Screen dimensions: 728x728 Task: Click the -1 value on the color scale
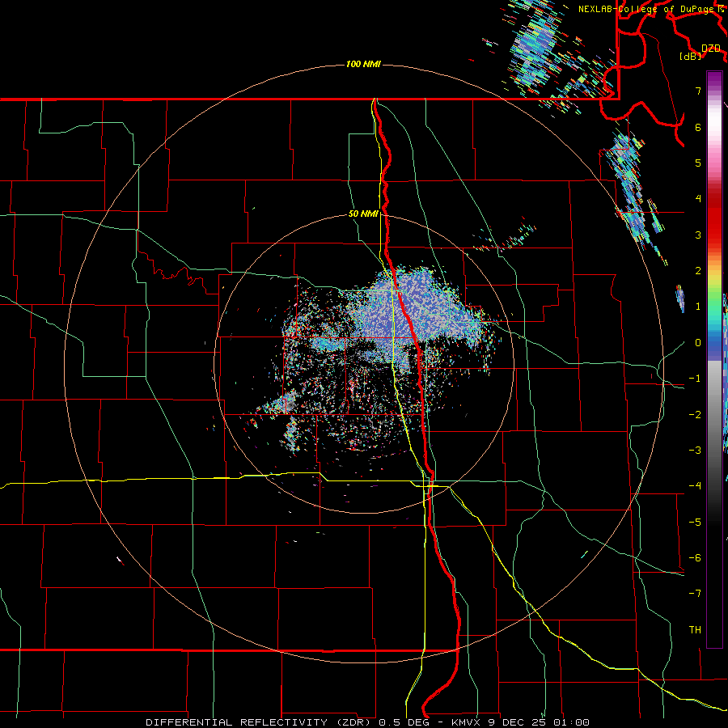click(695, 379)
